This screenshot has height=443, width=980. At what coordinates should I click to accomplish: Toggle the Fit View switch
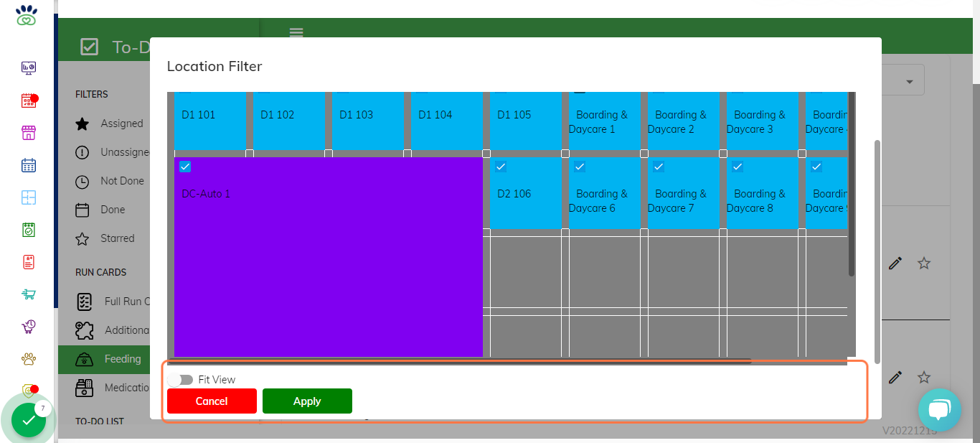point(180,379)
